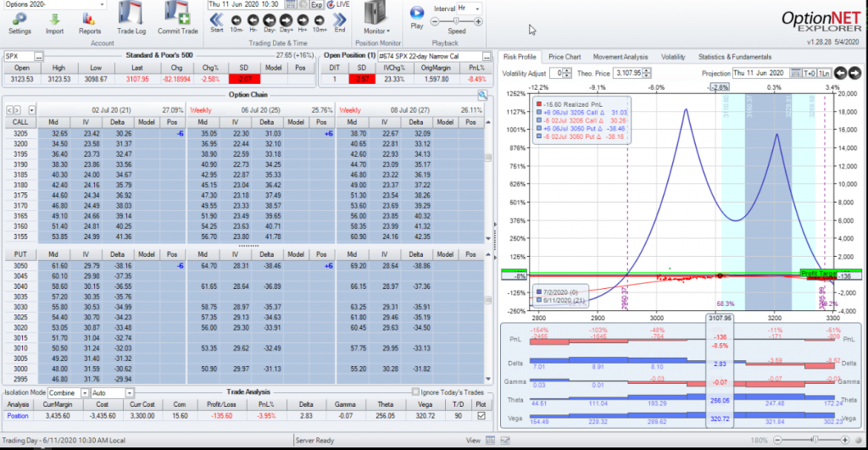Select the 3050 put strike row
Image resolution: width=868 pixels, height=450 pixels.
pyautogui.click(x=244, y=266)
